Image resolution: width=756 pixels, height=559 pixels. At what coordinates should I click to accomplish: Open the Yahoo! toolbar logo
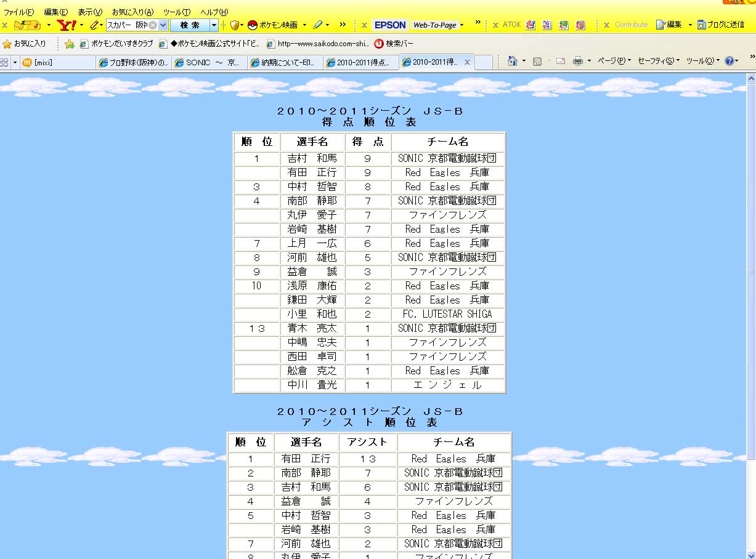(66, 25)
